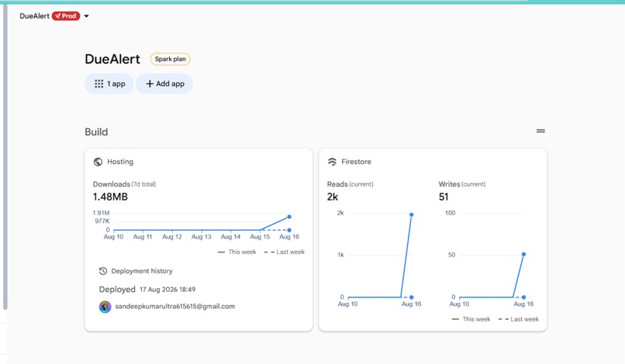
Task: Click the Build section heading
Action: pyautogui.click(x=96, y=132)
